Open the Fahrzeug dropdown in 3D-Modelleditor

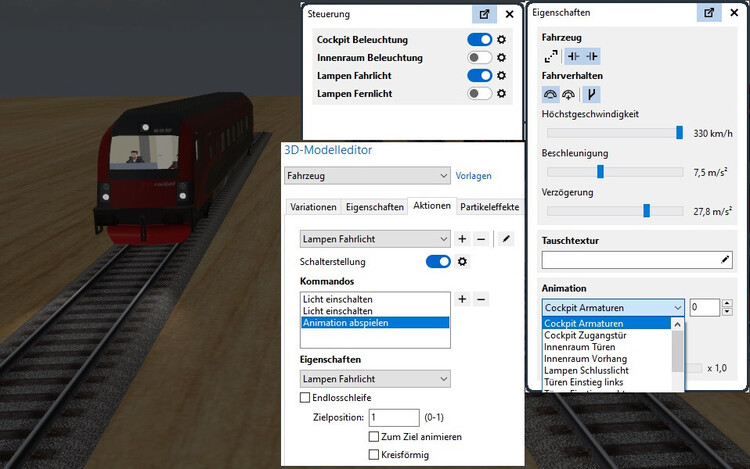coord(367,176)
